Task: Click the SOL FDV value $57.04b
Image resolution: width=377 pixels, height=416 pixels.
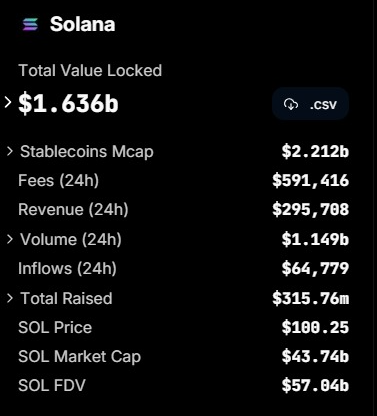Action: 315,386
